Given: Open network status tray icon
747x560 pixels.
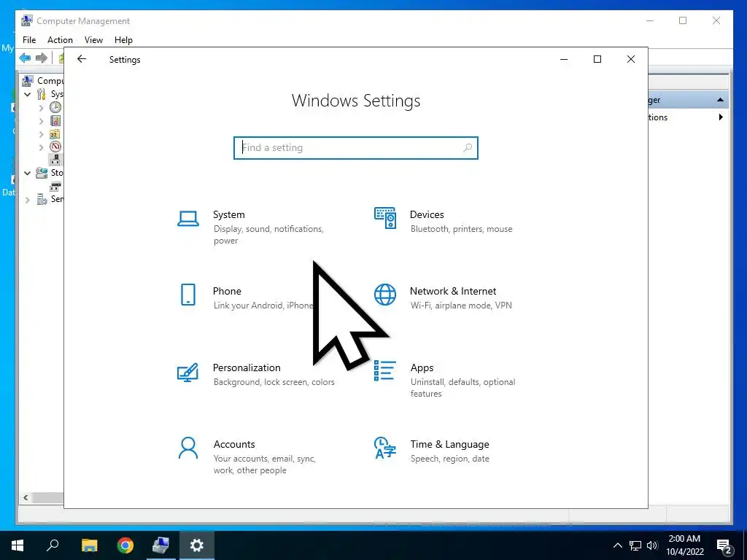Looking at the screenshot, I should tap(635, 545).
